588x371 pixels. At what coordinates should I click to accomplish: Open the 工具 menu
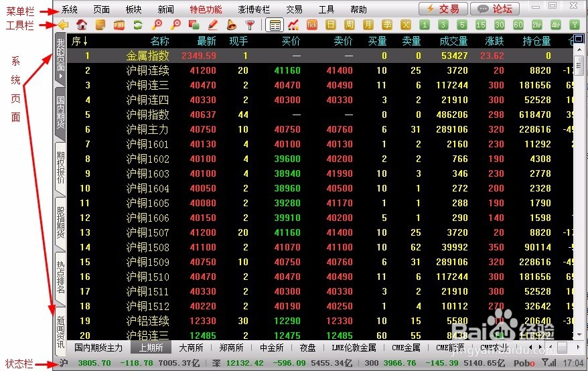coord(326,9)
